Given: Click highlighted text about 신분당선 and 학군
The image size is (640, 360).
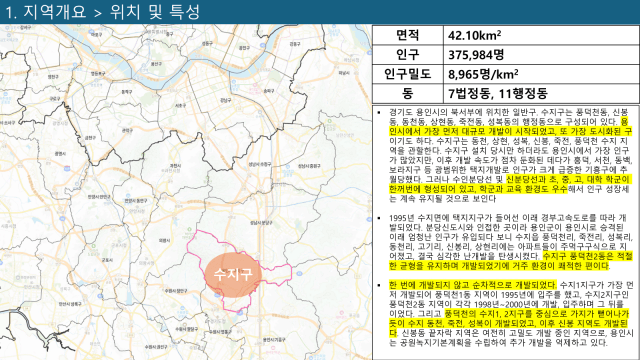Looking at the screenshot, I should [x=509, y=184].
